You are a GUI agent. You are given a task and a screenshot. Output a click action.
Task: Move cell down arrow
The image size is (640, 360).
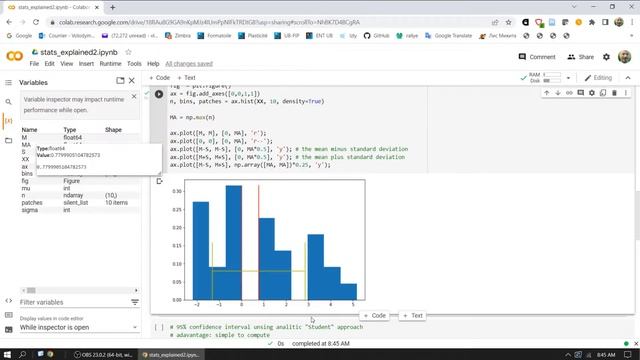tap(558, 93)
